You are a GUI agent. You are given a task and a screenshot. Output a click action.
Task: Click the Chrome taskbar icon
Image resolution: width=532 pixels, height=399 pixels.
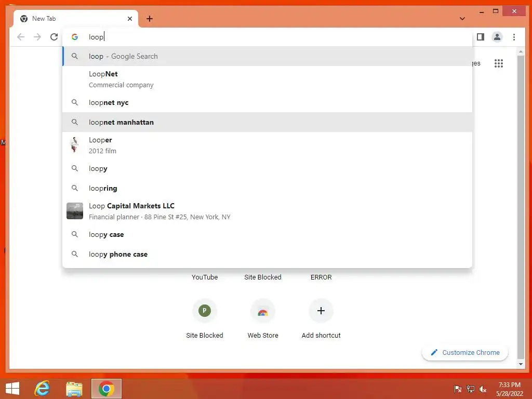pyautogui.click(x=106, y=389)
